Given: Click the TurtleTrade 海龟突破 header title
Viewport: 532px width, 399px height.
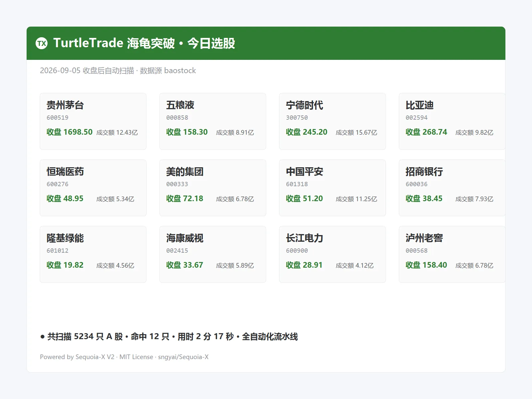Looking at the screenshot, I should 144,43.
